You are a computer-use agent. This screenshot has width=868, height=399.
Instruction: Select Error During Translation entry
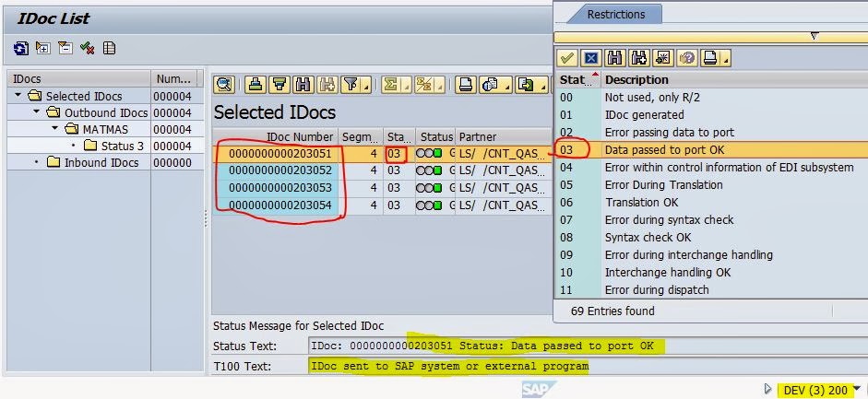pos(711,184)
